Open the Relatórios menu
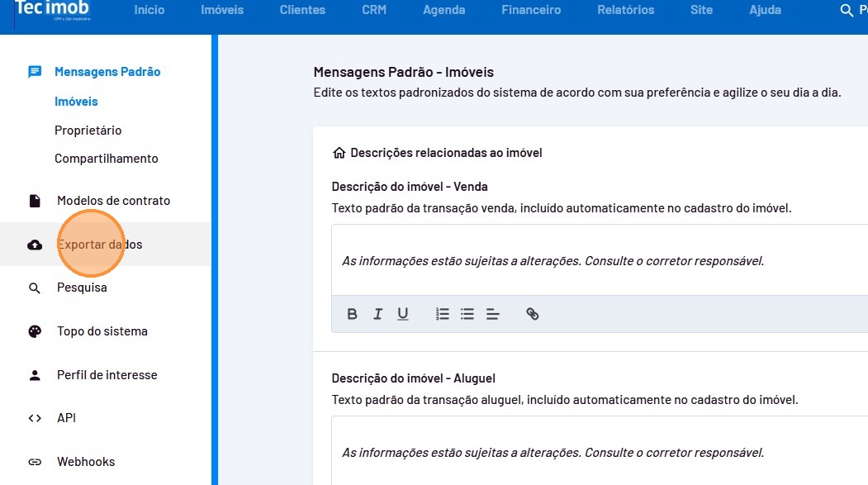 [x=625, y=11]
